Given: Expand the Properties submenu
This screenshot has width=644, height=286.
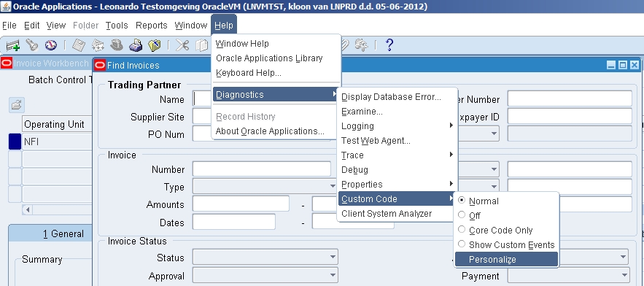Looking at the screenshot, I should (397, 185).
